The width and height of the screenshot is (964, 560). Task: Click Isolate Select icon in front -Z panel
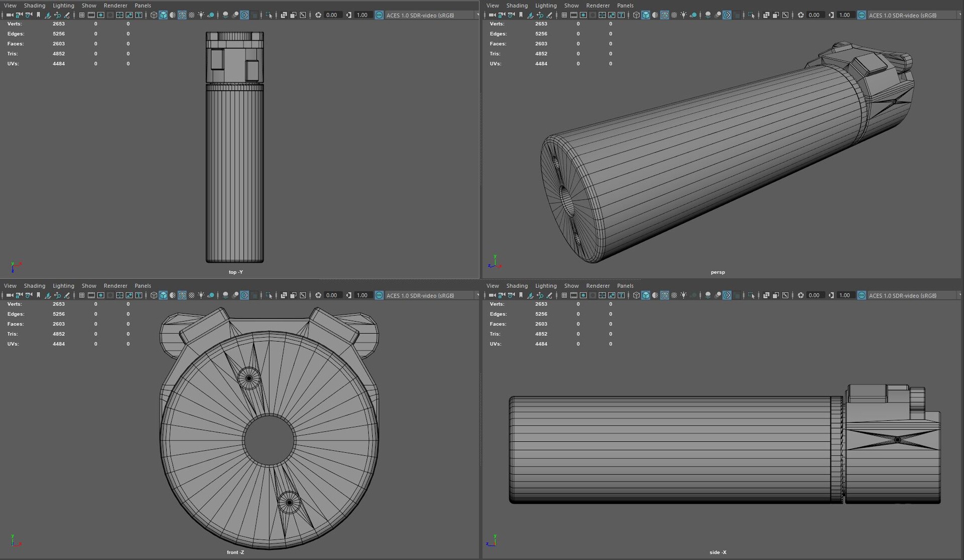point(269,295)
